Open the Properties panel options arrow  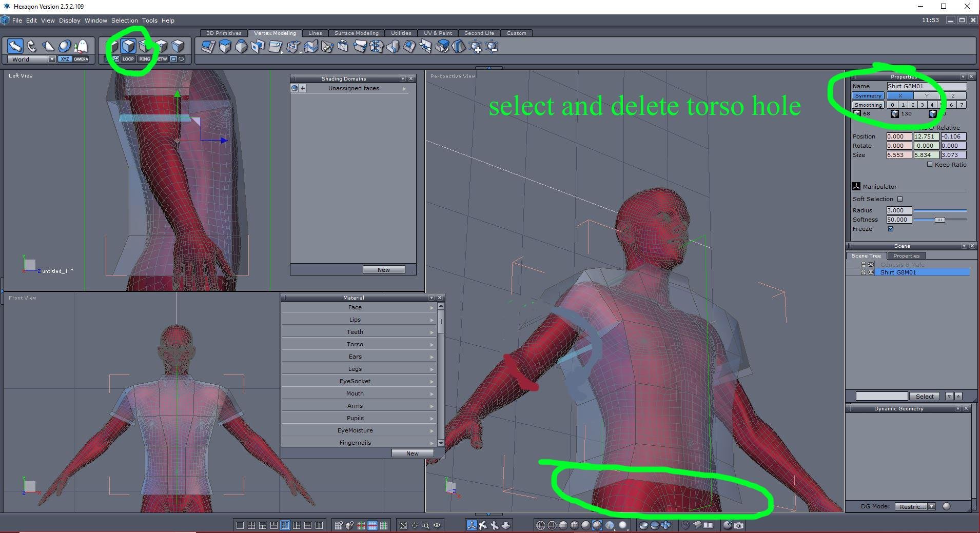963,76
